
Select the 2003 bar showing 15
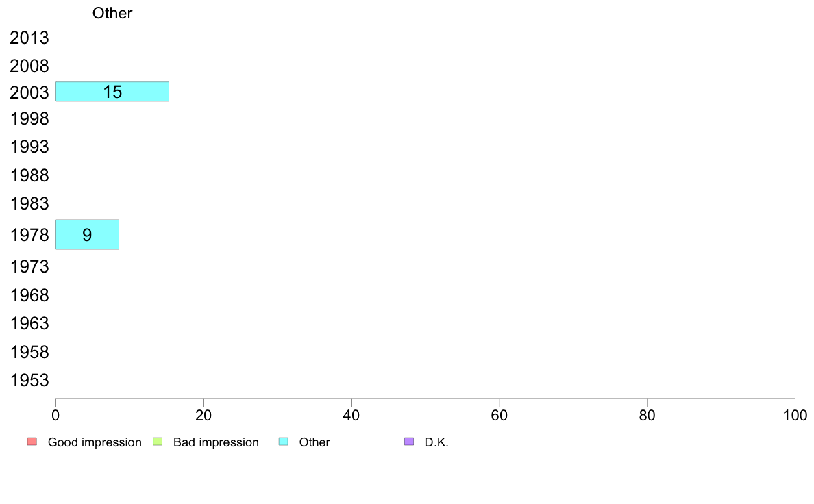[112, 91]
